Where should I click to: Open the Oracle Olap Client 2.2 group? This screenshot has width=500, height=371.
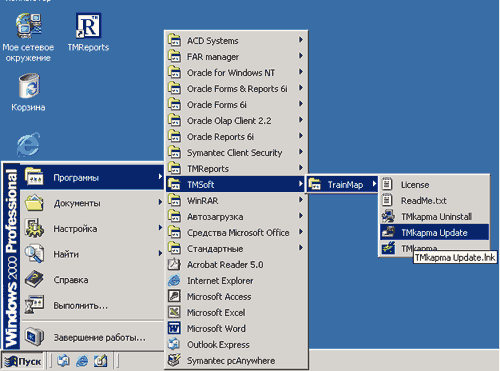[236, 120]
